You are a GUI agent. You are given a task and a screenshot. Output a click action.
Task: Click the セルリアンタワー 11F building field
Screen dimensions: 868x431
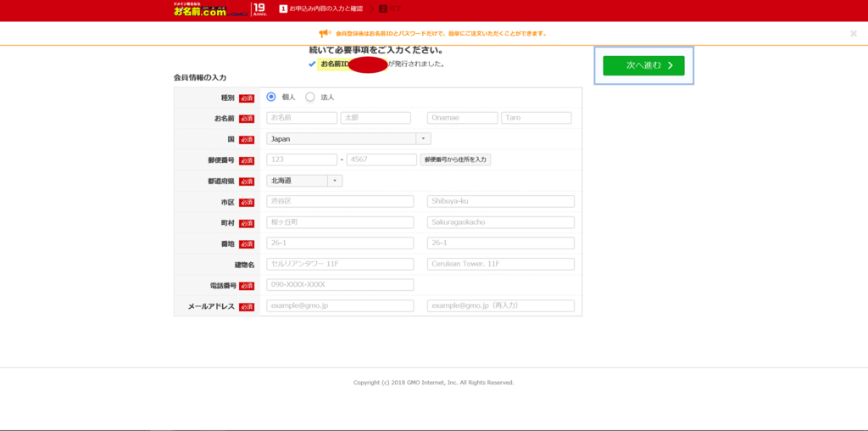coord(340,264)
